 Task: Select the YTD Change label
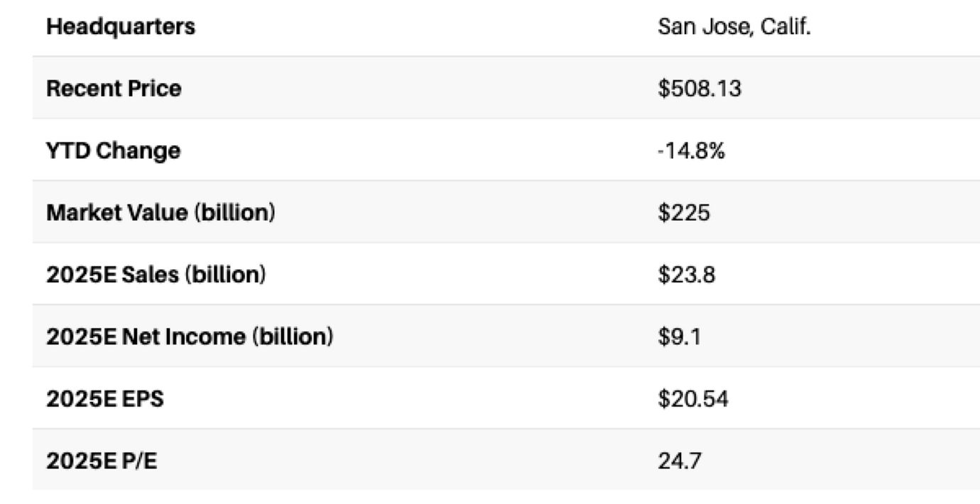click(x=113, y=150)
